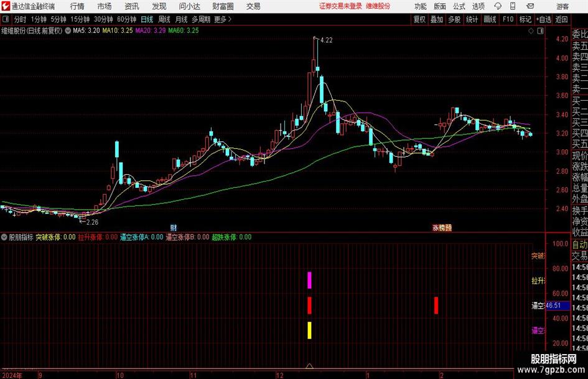Click the 叠加 overlay button
The width and height of the screenshot is (588, 379).
tap(437, 19)
